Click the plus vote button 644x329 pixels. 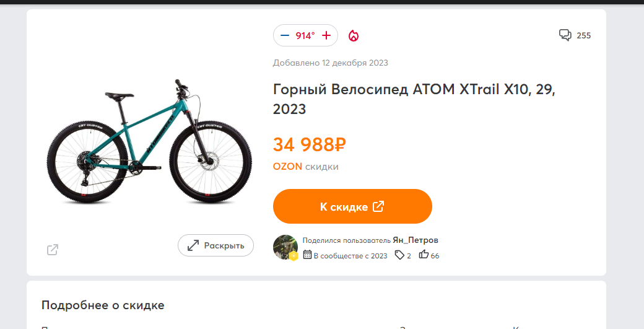tap(326, 35)
